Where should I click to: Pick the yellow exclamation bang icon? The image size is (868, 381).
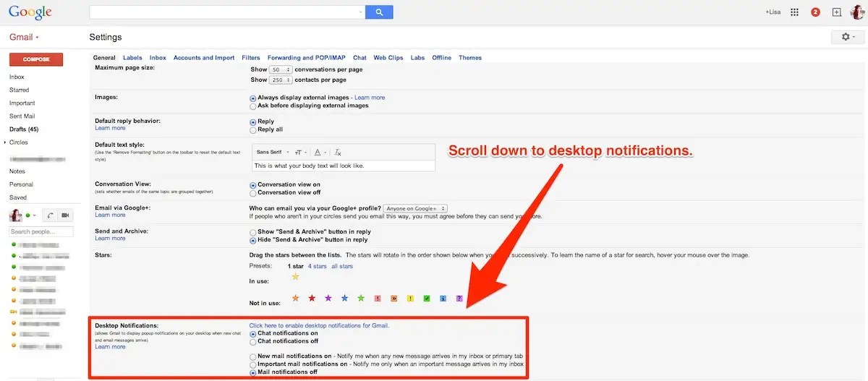410,298
